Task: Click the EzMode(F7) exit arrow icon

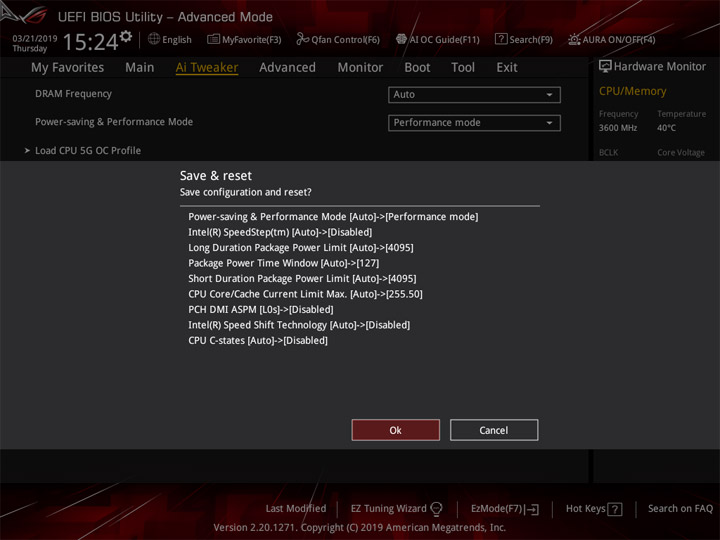Action: pos(532,509)
